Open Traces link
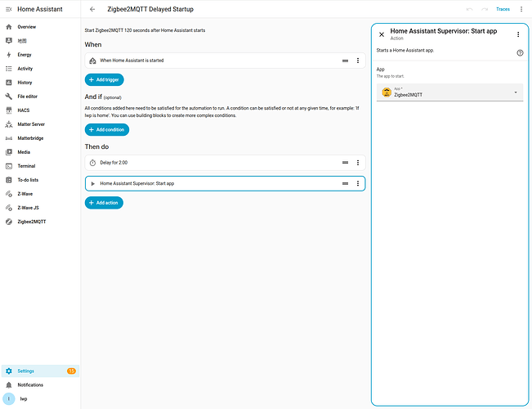 tap(503, 9)
